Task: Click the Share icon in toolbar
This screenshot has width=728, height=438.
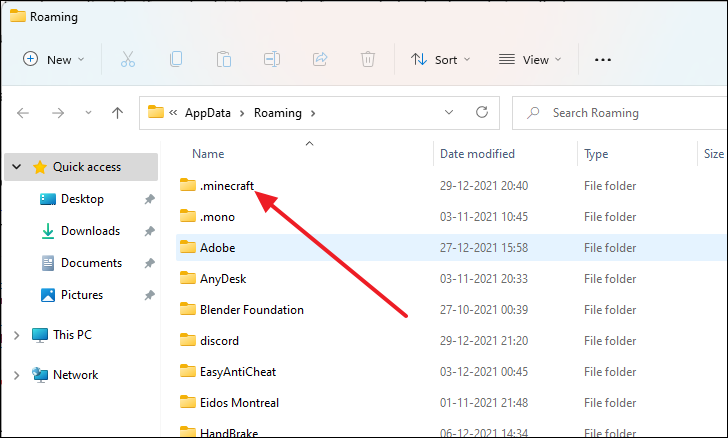Action: 320,59
